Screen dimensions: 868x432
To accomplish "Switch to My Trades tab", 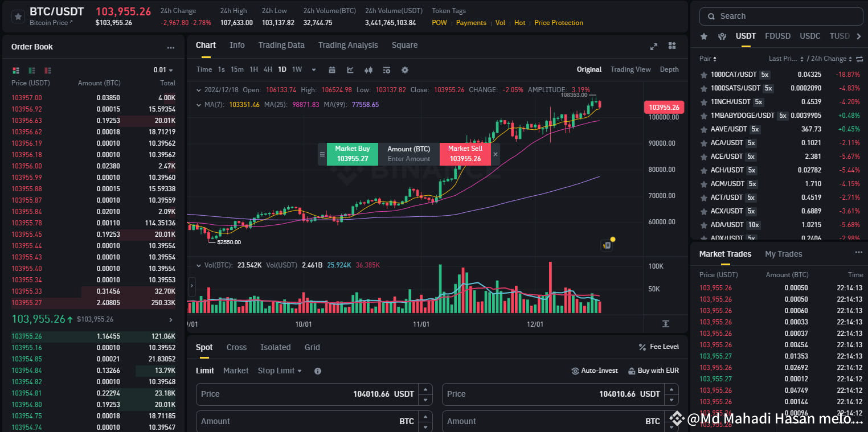I will (x=783, y=254).
